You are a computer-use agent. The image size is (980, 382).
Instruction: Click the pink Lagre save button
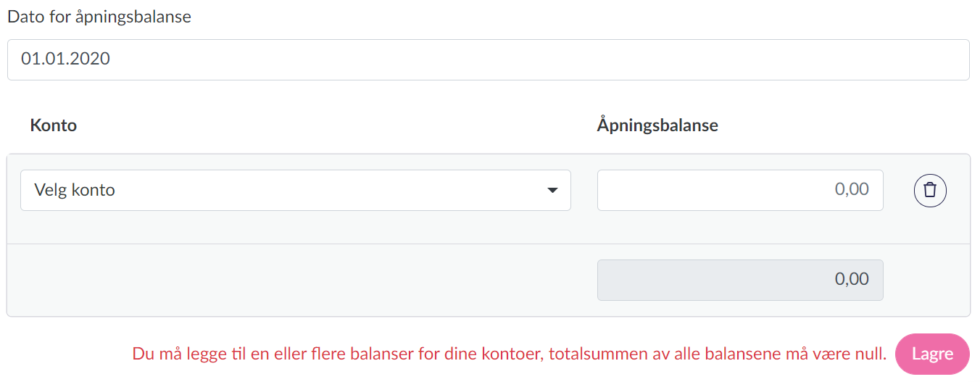click(931, 354)
